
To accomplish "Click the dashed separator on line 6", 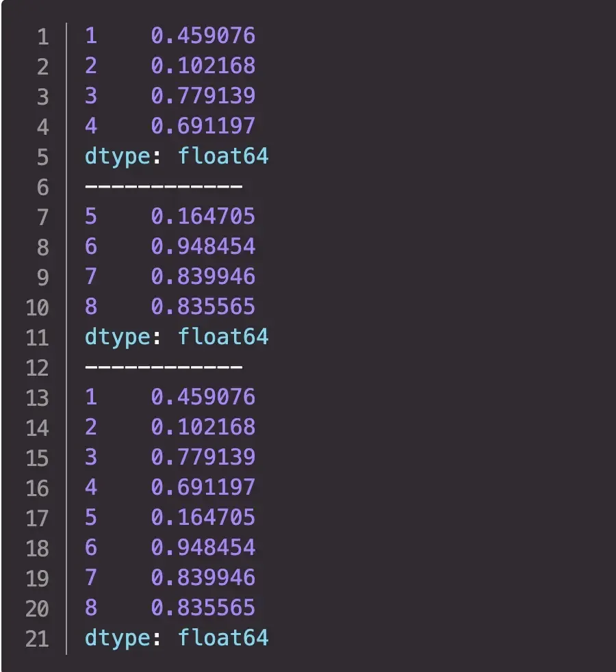I will click(164, 186).
